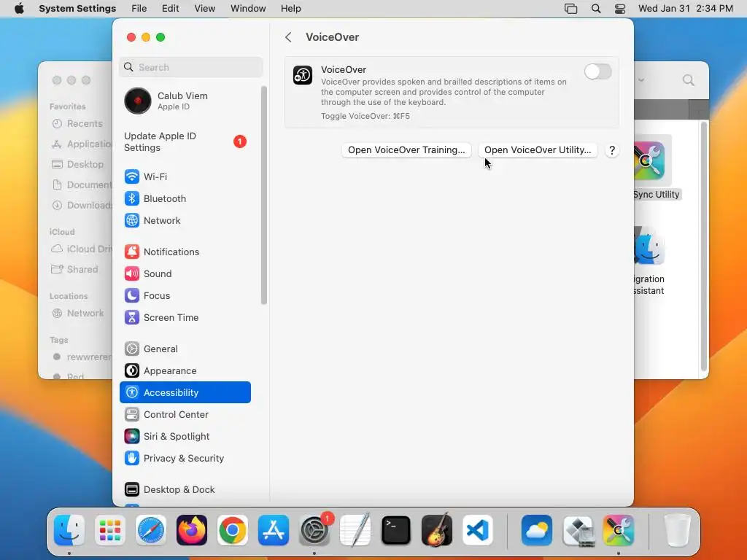Click the VoiceOver accessibility icon in the pane

pos(303,75)
